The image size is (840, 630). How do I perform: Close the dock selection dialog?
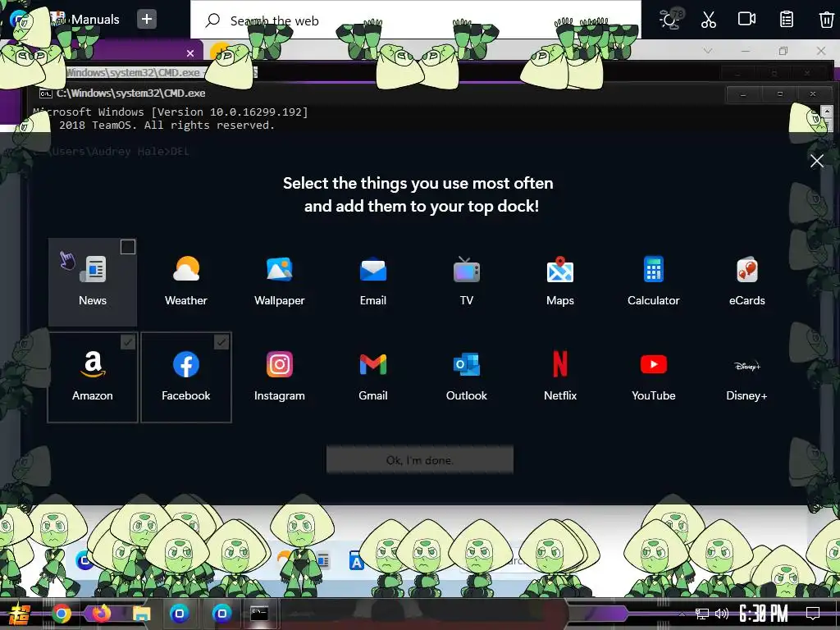(817, 161)
